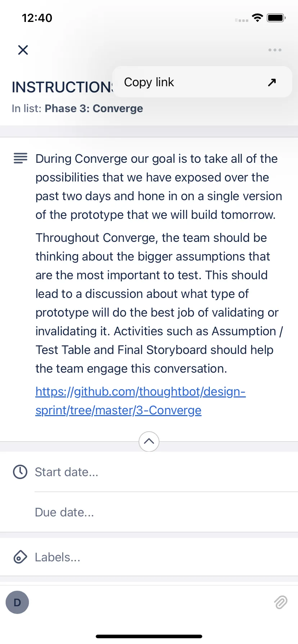This screenshot has width=298, height=644.
Task: Tap the battery indicator in status bar
Action: coord(276,18)
